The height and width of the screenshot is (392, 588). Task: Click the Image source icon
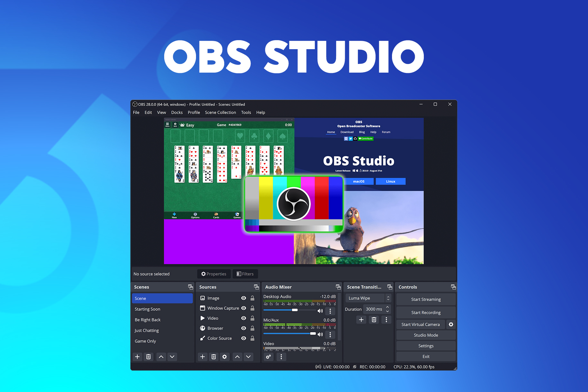pyautogui.click(x=202, y=298)
